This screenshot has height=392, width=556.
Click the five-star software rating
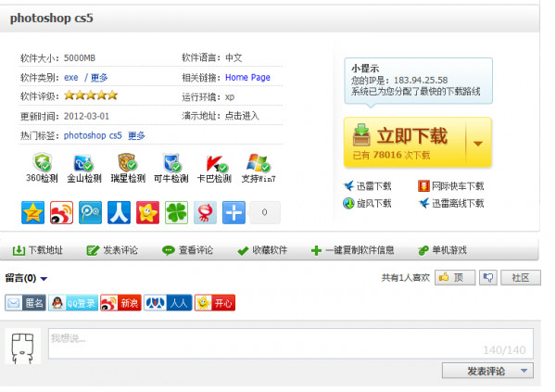tap(91, 95)
